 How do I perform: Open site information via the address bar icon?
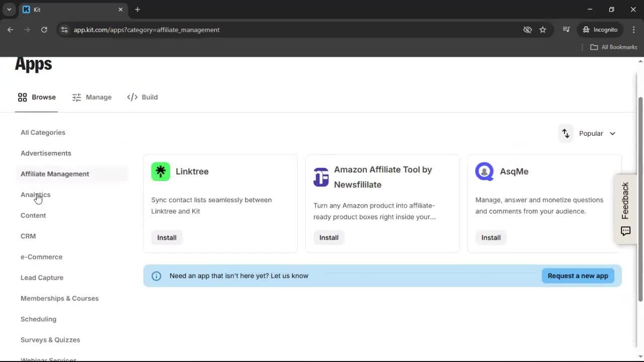click(64, 30)
